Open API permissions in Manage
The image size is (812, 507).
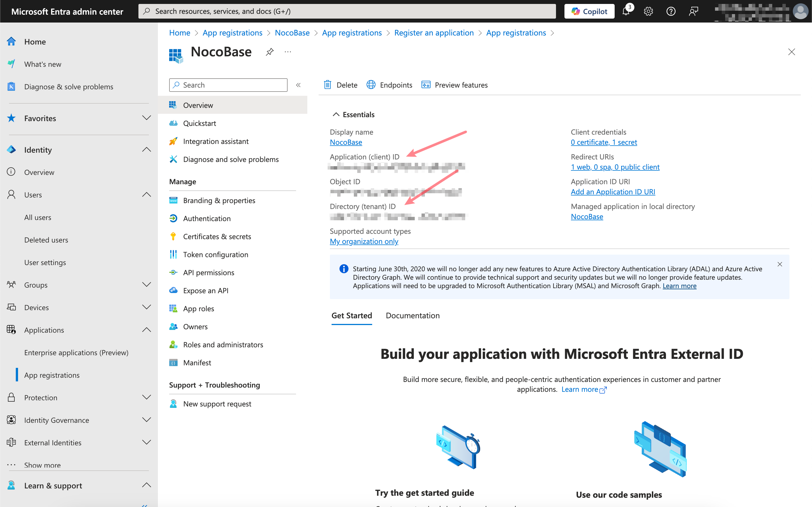(x=208, y=273)
